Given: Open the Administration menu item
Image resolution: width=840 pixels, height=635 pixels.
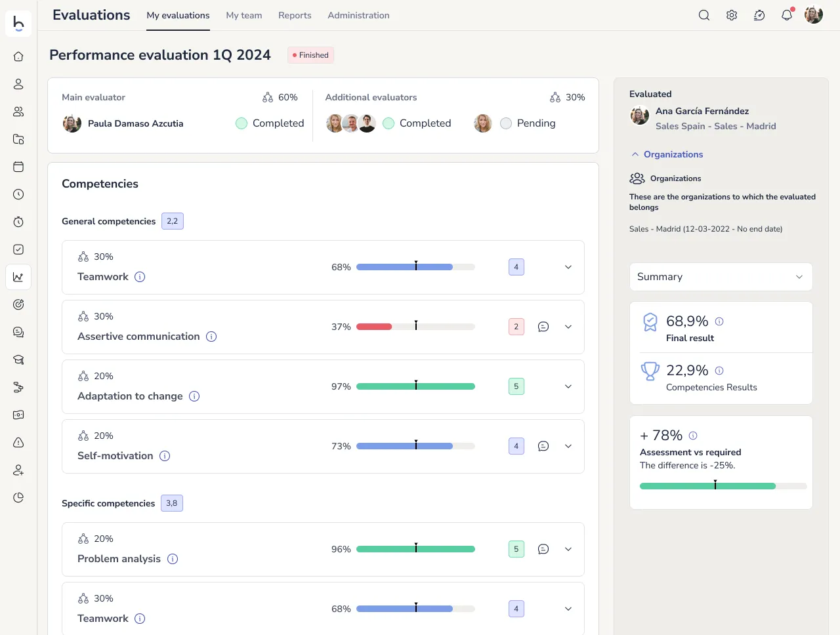Looking at the screenshot, I should coord(358,15).
